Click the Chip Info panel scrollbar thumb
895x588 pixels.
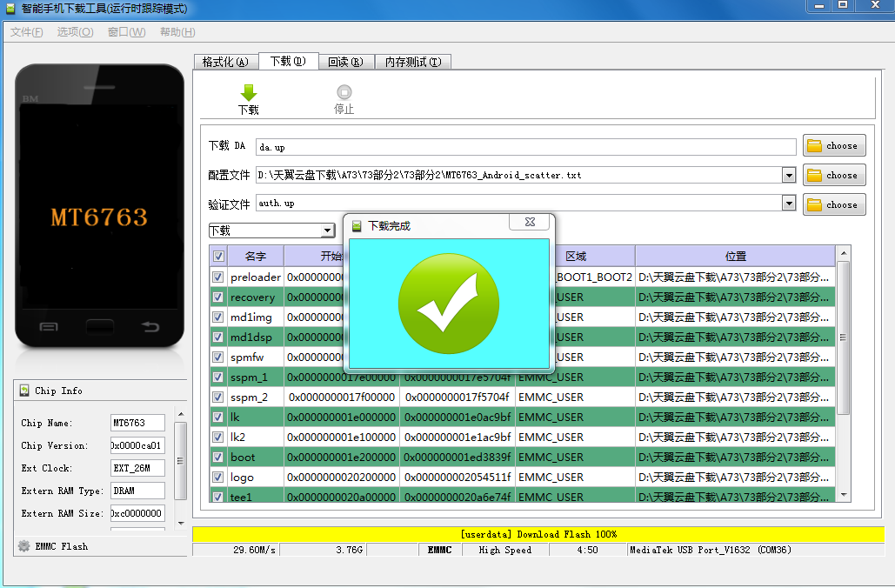(180, 461)
